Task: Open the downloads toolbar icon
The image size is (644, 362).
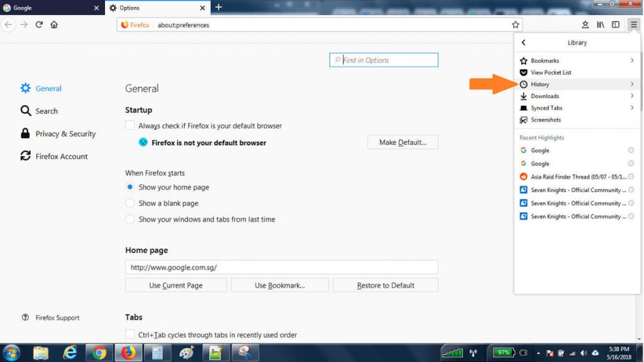Action: pos(586,25)
